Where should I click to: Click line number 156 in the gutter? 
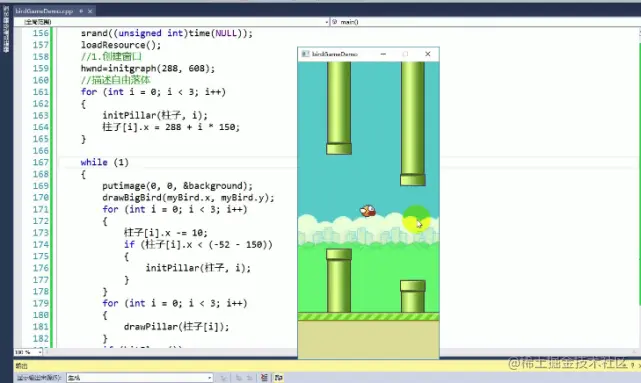[40, 33]
